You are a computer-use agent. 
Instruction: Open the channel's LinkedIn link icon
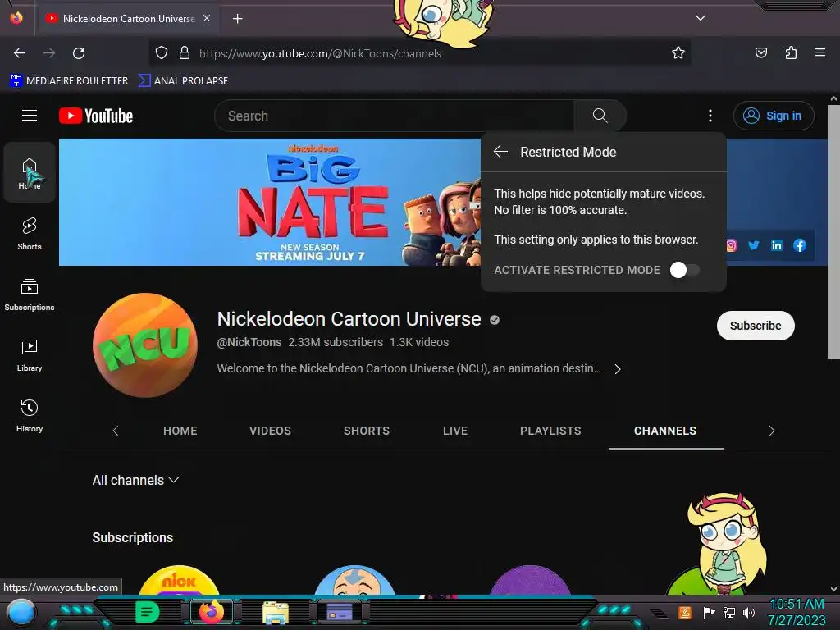point(776,245)
